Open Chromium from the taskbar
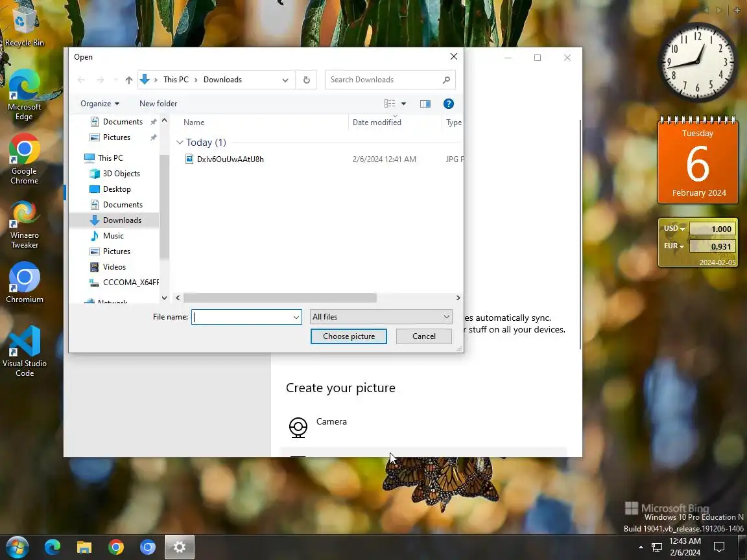This screenshot has height=560, width=747. click(x=148, y=547)
